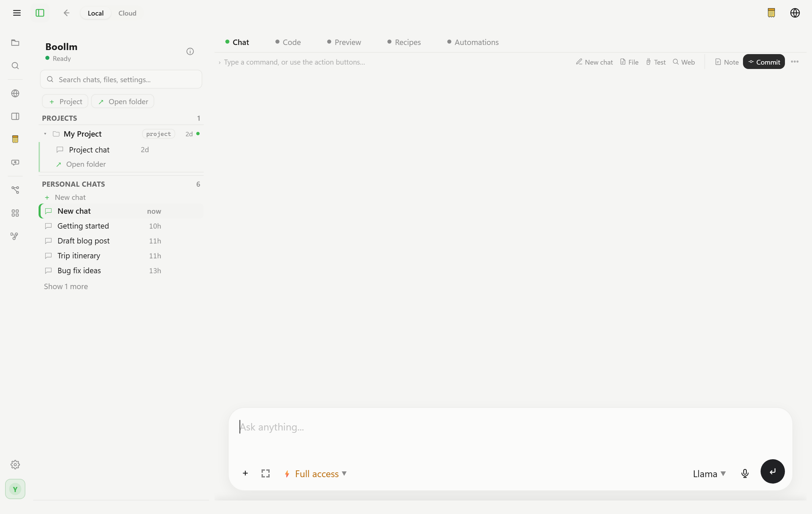Open the Getting started chat
This screenshot has width=812, height=514.
[121, 226]
